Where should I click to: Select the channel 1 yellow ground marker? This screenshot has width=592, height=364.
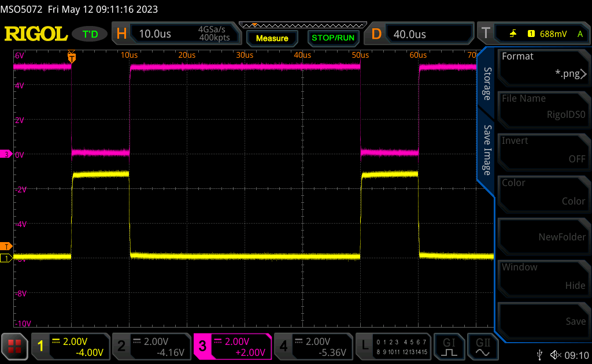point(6,258)
